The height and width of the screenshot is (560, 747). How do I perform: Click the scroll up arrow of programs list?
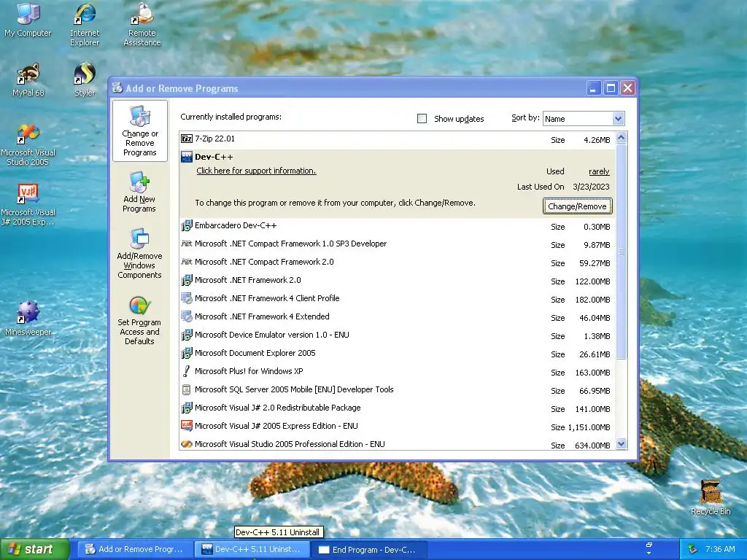(x=622, y=138)
